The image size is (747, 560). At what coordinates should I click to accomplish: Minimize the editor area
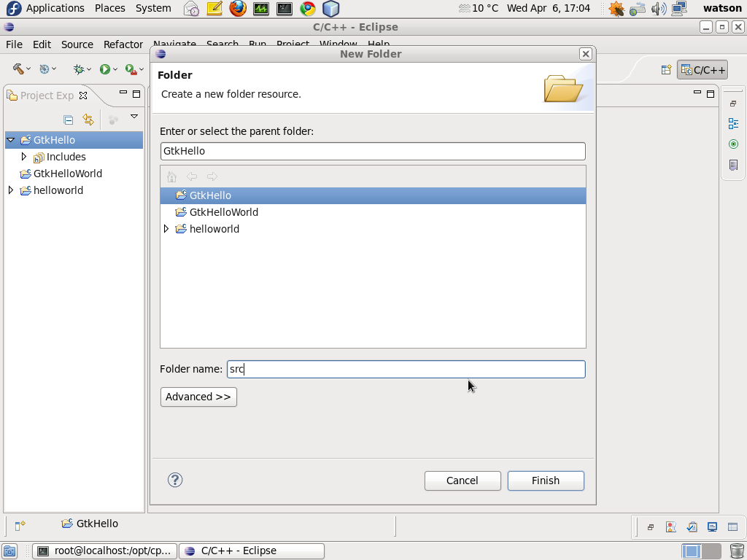tap(697, 93)
